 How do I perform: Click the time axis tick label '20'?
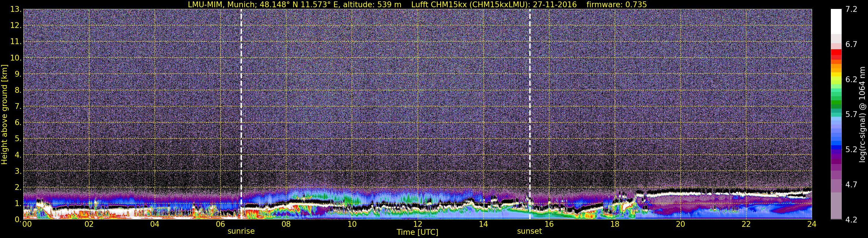(680, 224)
